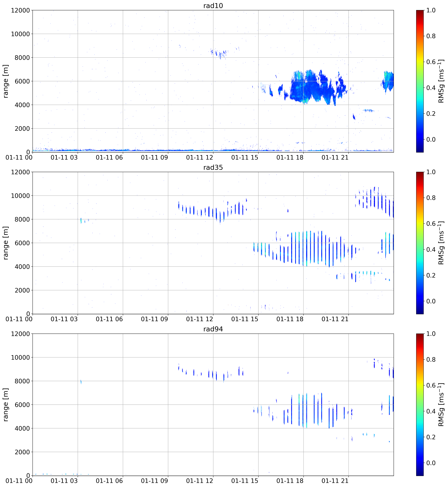Click the 0.2 tick on rad35 colorbar

pyautogui.click(x=431, y=276)
